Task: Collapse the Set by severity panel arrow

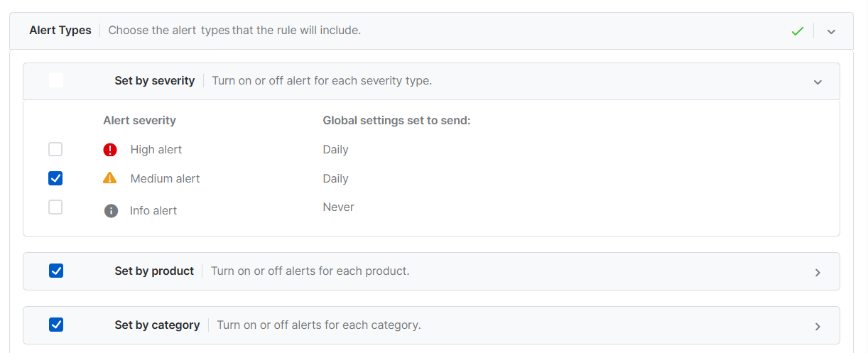Action: (x=818, y=82)
